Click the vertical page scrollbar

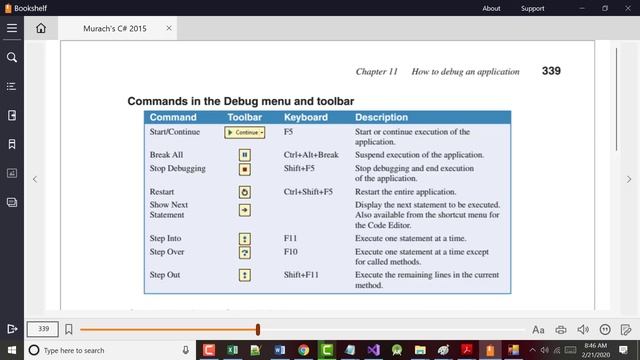[x=616, y=100]
